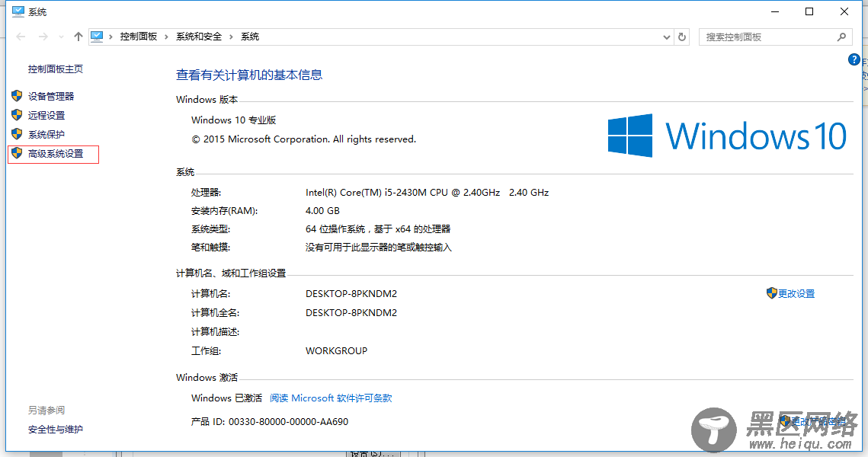Click the 计算机名 value DESKTOP-8PKNDM2
The height and width of the screenshot is (457, 868).
pyautogui.click(x=351, y=294)
